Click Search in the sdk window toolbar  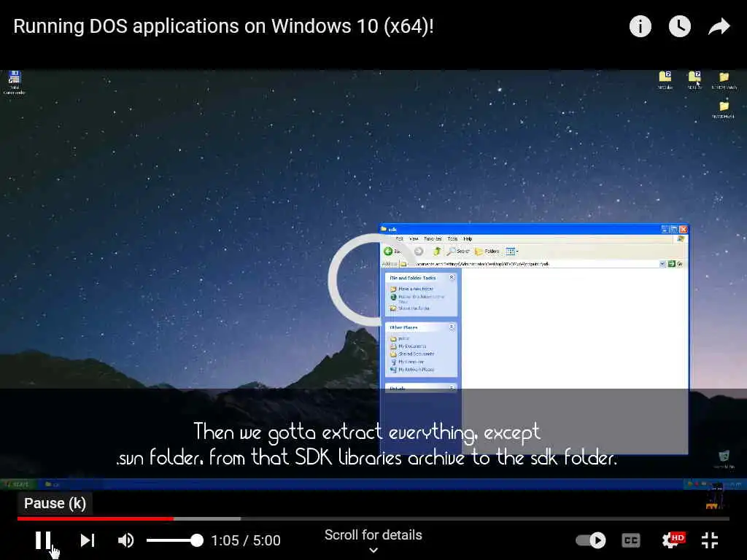[x=458, y=251]
